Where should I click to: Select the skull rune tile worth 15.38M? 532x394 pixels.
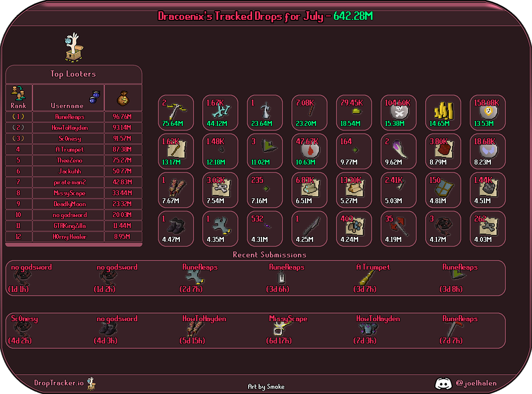click(398, 113)
